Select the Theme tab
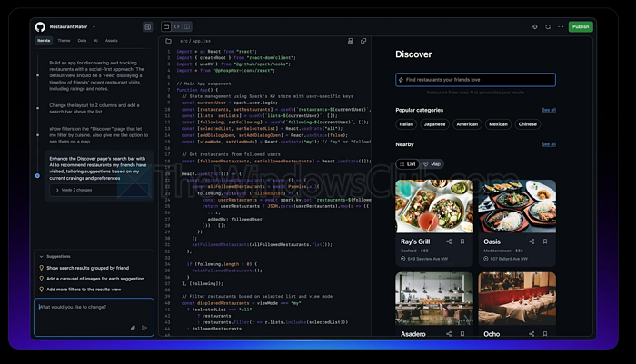 64,41
